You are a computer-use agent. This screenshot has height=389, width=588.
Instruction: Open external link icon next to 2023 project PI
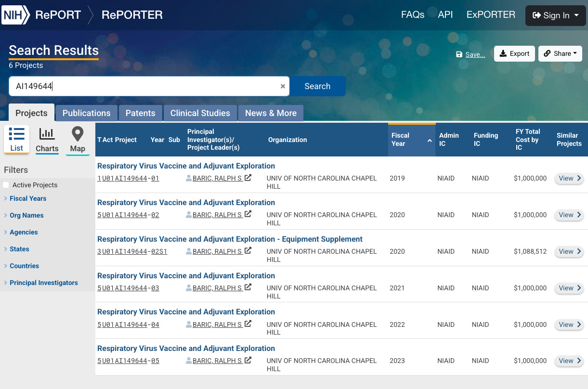click(248, 360)
